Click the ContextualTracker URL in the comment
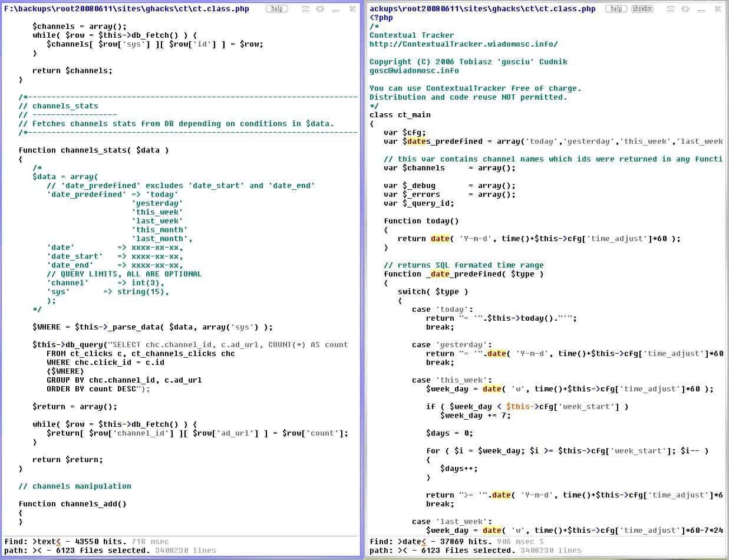This screenshot has width=729, height=560. click(x=463, y=44)
